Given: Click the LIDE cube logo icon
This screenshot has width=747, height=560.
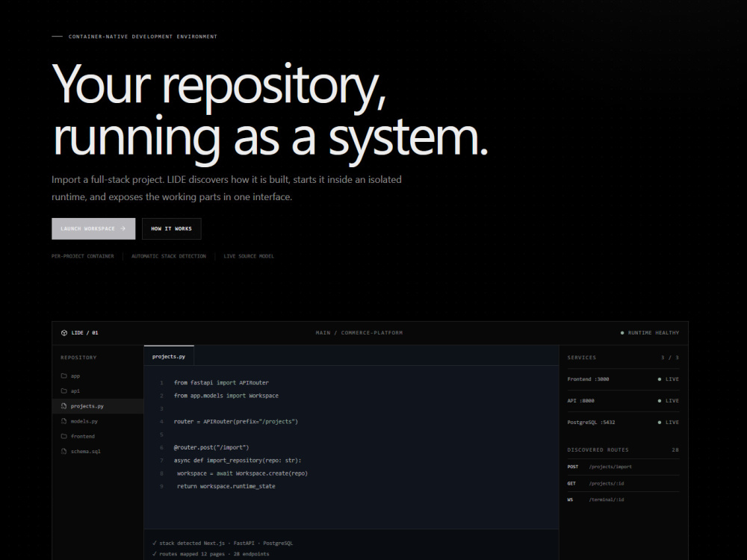Looking at the screenshot, I should [64, 333].
